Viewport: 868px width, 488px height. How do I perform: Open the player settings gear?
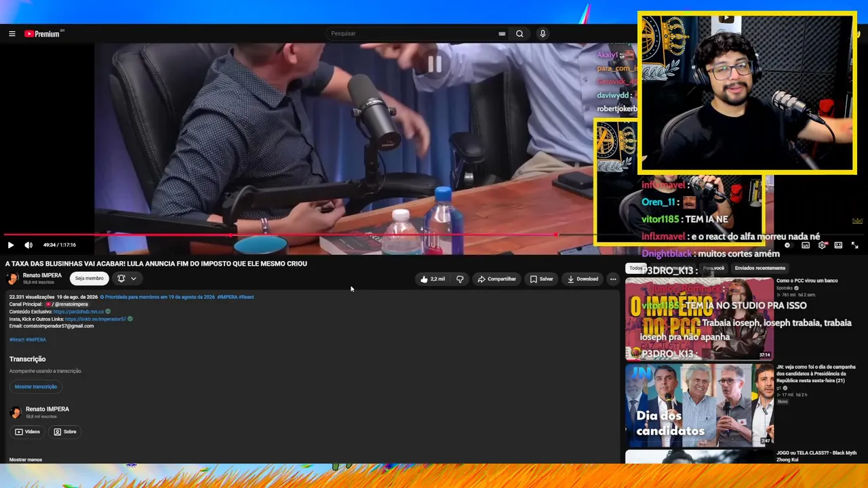click(822, 245)
